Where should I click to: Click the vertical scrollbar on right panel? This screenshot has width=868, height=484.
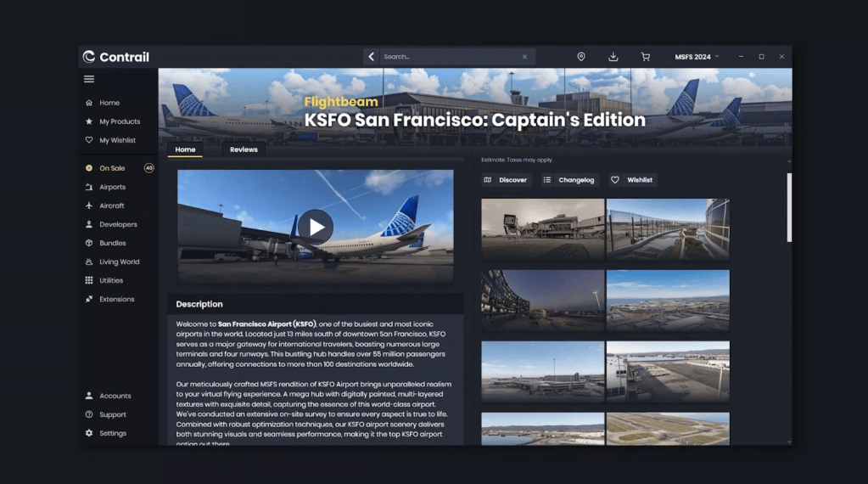click(x=789, y=208)
